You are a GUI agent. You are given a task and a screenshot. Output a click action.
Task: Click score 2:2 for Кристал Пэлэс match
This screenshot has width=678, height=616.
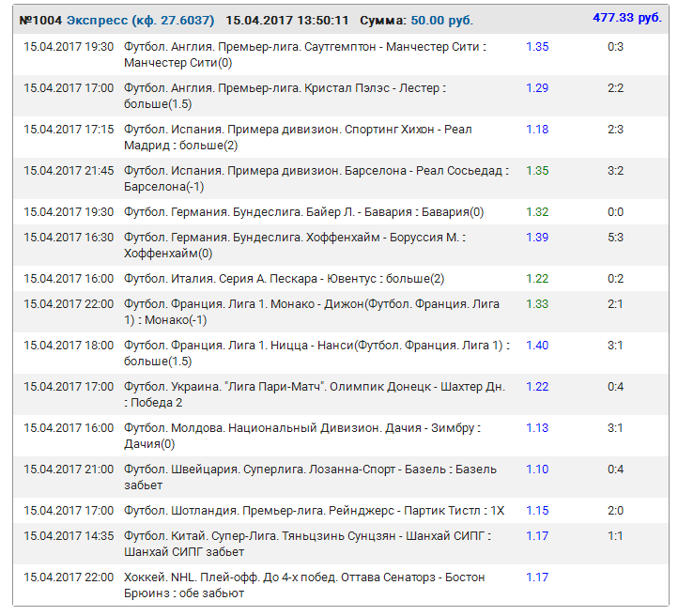coord(615,88)
